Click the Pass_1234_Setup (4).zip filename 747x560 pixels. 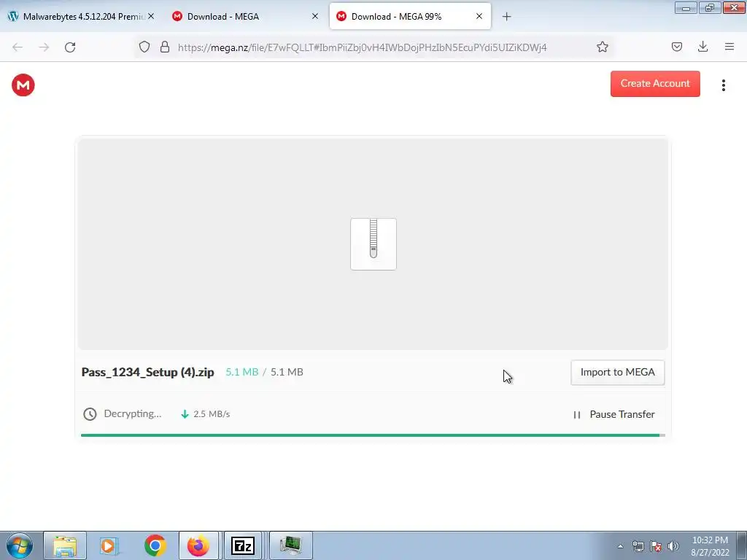(x=147, y=372)
